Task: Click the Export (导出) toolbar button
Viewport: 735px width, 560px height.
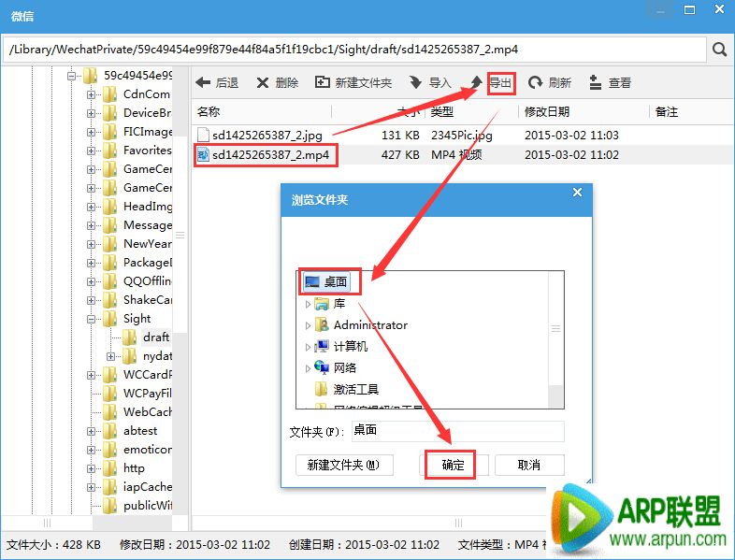Action: coord(500,83)
